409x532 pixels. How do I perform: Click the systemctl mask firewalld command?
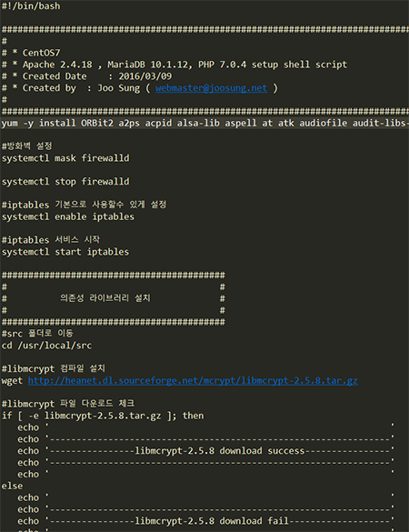pyautogui.click(x=65, y=158)
